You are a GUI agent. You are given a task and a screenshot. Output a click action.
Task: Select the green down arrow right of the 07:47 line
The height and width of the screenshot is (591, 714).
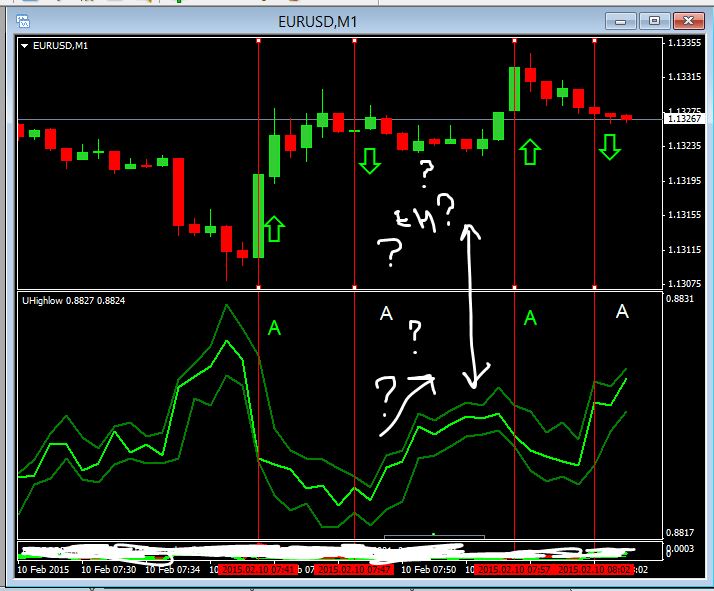[x=369, y=161]
